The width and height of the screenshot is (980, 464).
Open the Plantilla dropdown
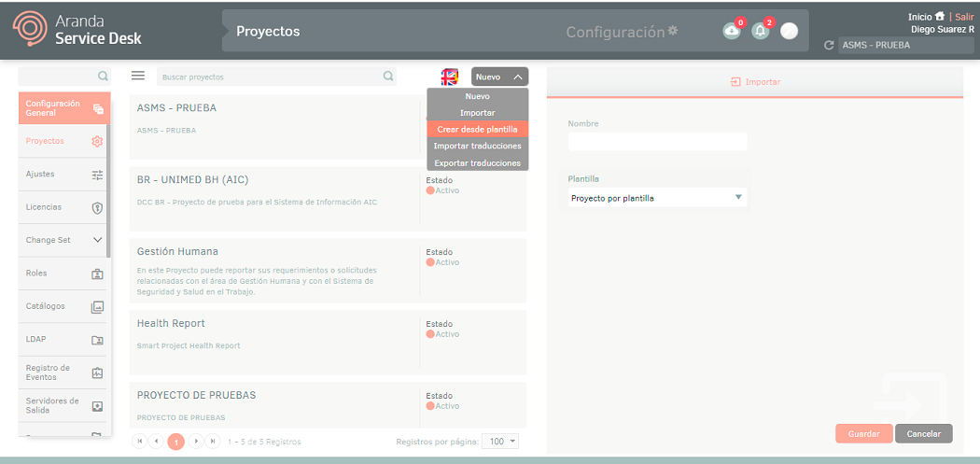(x=657, y=198)
